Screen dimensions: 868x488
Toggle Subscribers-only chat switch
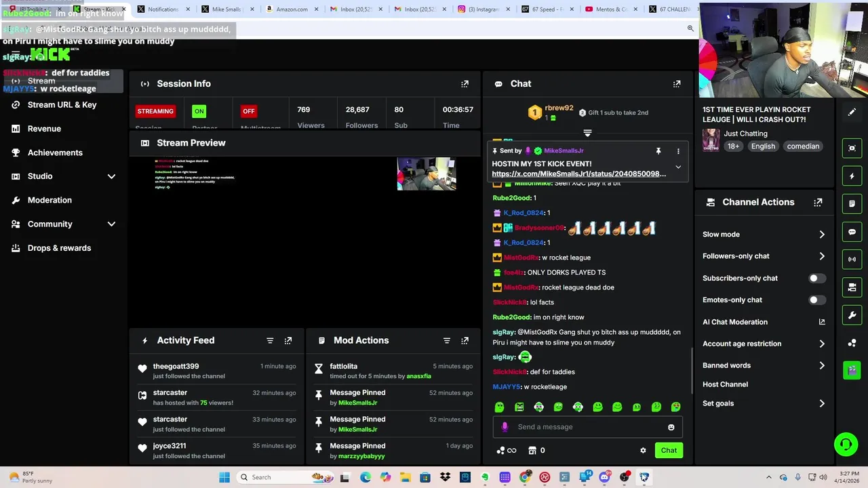817,279
